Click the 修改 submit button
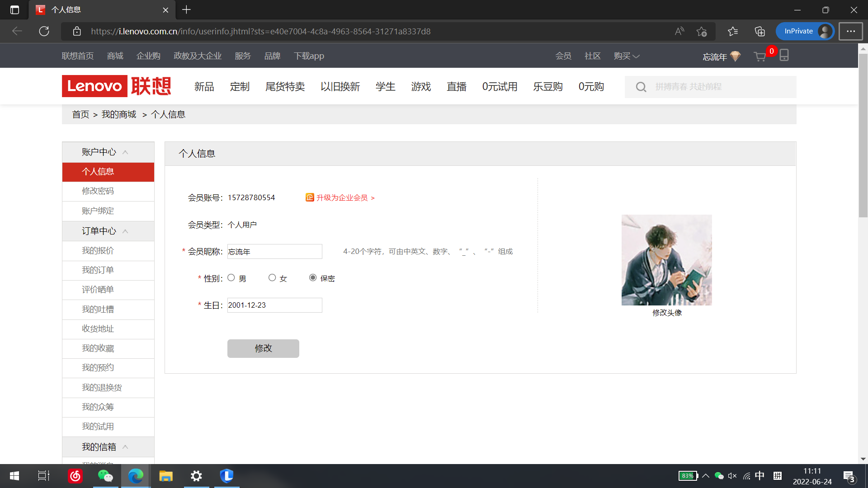Screen dimensions: 868x488 [263, 348]
